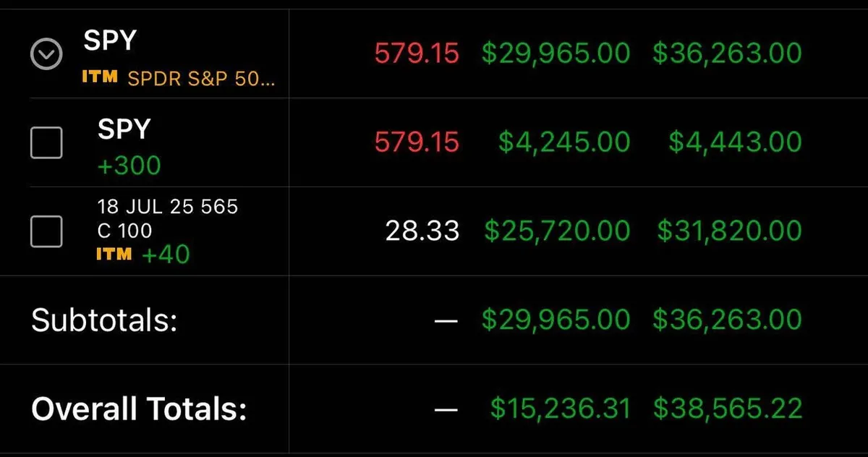Tap the $38,565.22 overall total value

(x=728, y=409)
